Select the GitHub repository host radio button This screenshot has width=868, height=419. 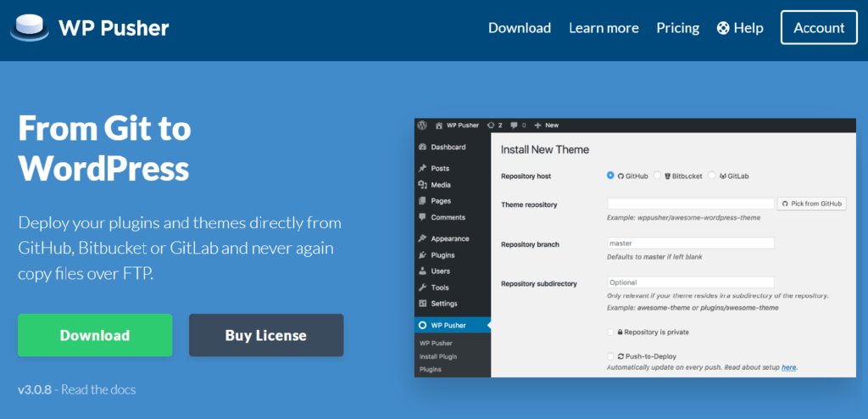pyautogui.click(x=610, y=176)
